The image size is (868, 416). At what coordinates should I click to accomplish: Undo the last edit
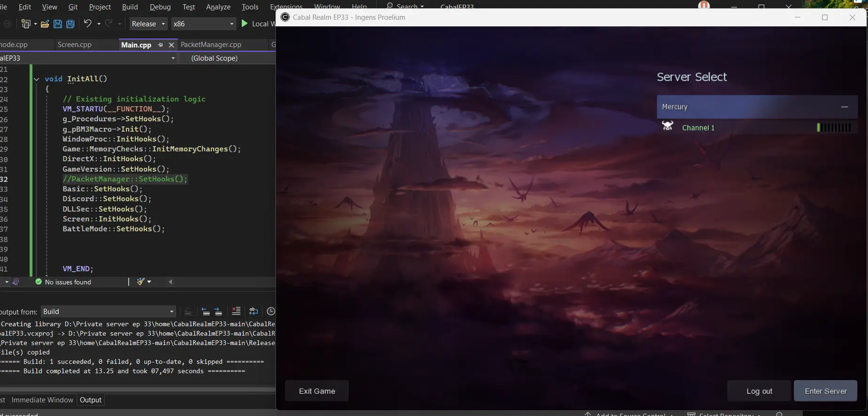coord(87,24)
